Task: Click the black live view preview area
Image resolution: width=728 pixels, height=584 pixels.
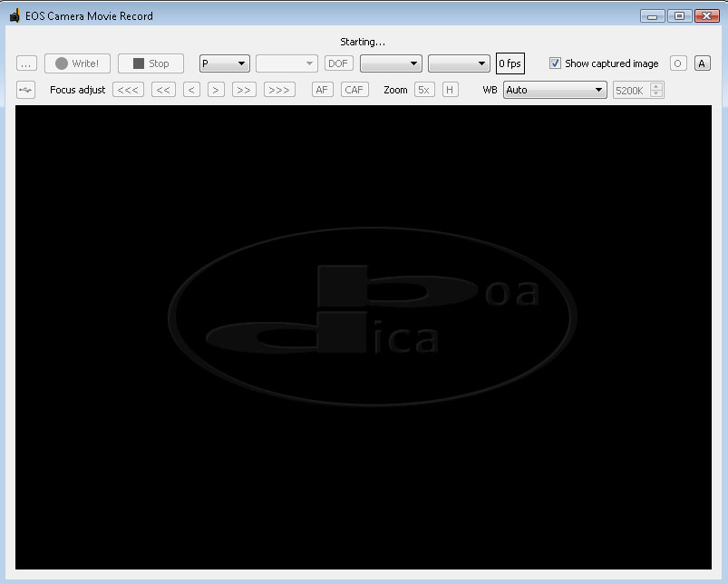Action: click(364, 337)
